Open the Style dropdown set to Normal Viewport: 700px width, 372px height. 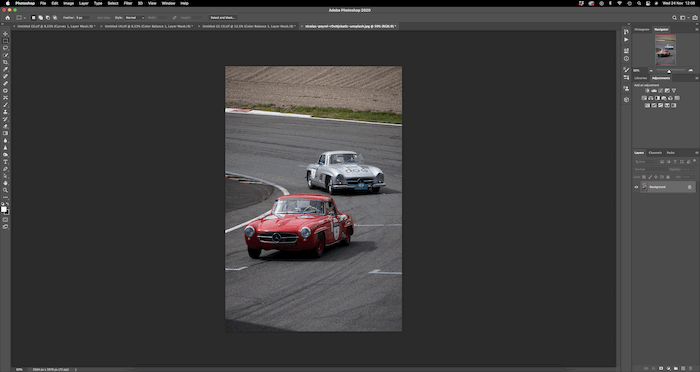coord(134,18)
